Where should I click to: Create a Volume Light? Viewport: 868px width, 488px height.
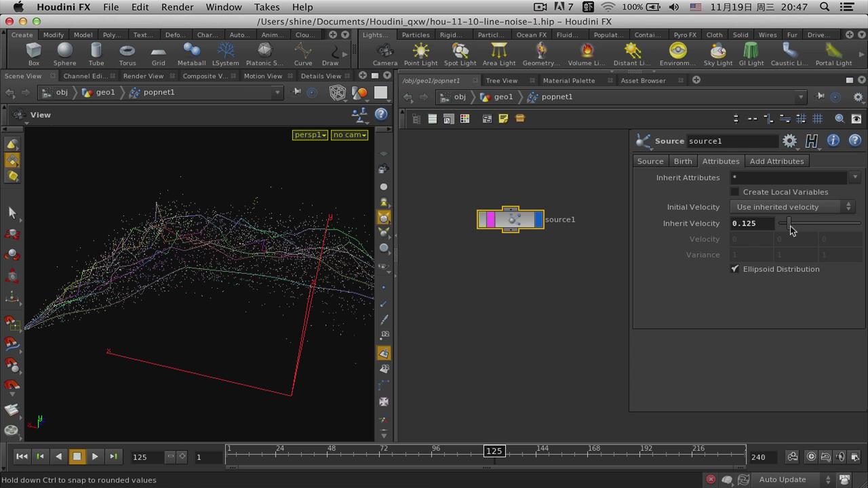tap(587, 54)
